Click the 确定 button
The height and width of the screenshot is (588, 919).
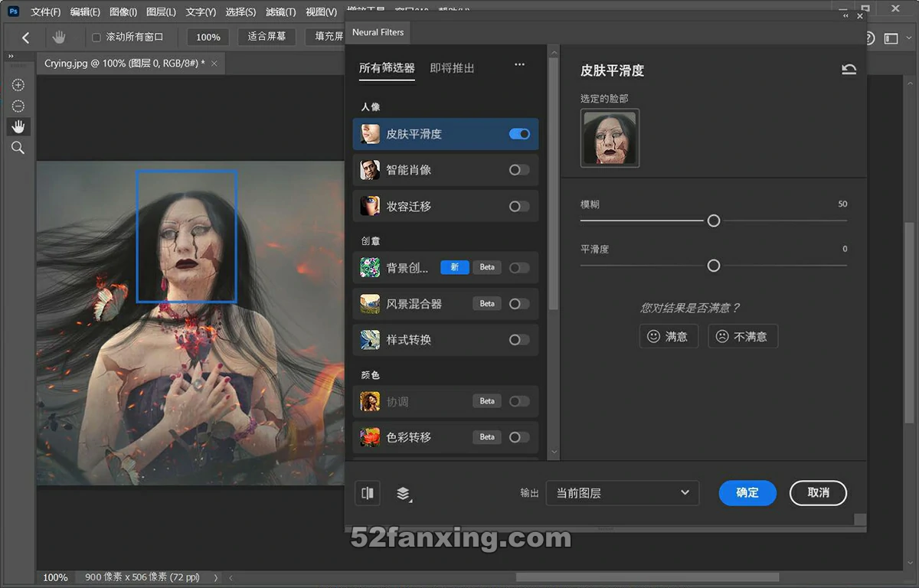click(x=747, y=493)
